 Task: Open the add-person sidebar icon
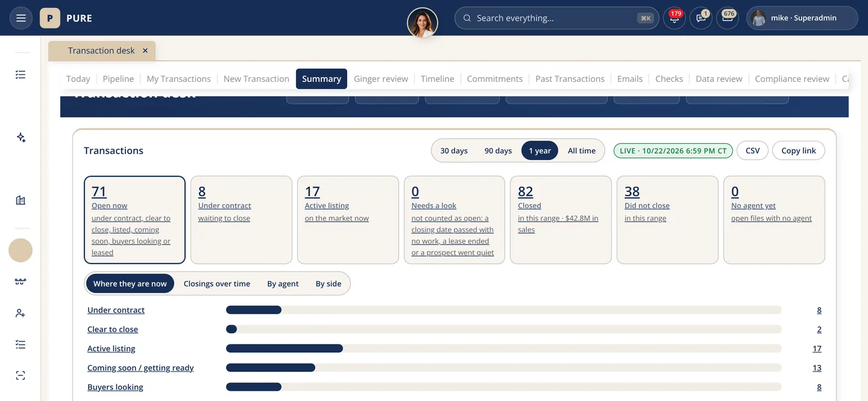20,313
